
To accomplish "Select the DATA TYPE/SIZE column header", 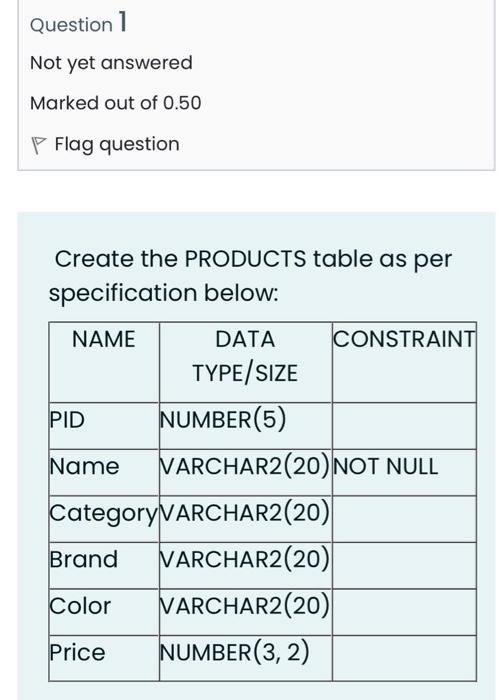I will 245,362.
